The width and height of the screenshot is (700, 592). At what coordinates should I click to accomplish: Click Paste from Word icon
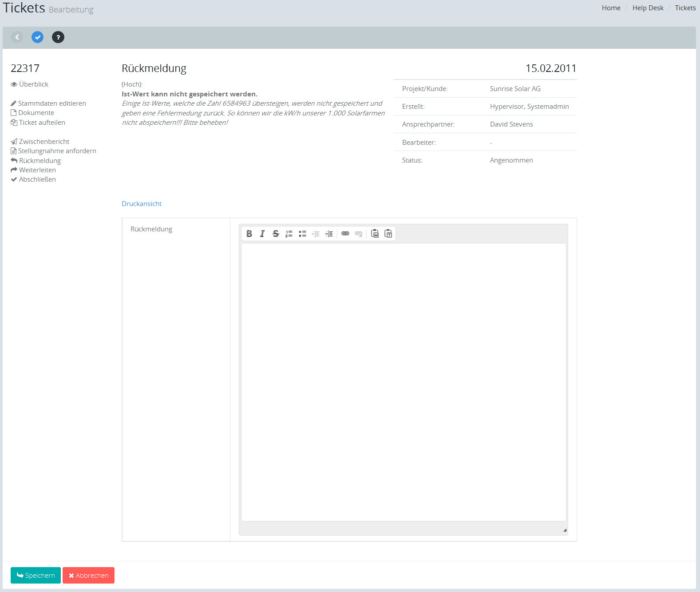(375, 234)
